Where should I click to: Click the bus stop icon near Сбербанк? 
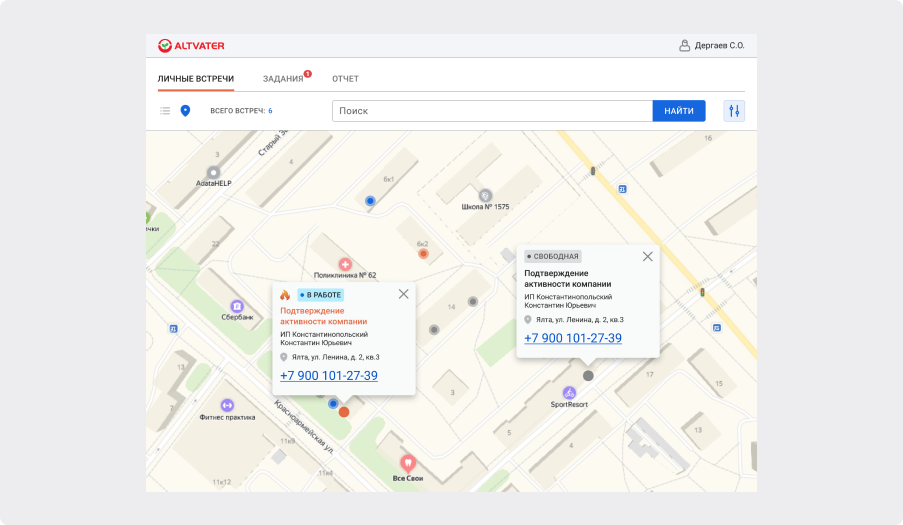173,329
